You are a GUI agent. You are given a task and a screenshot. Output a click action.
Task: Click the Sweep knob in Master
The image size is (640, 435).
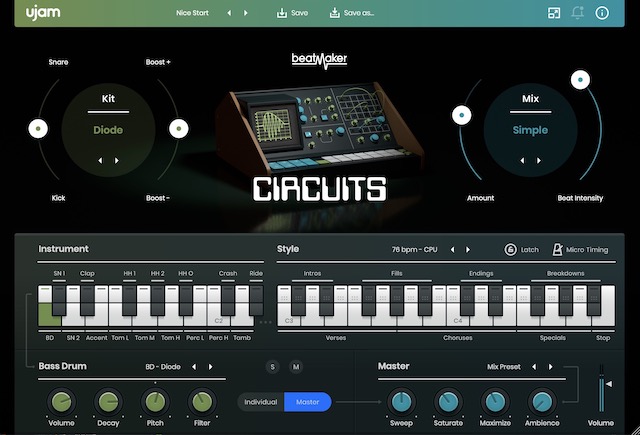[401, 402]
